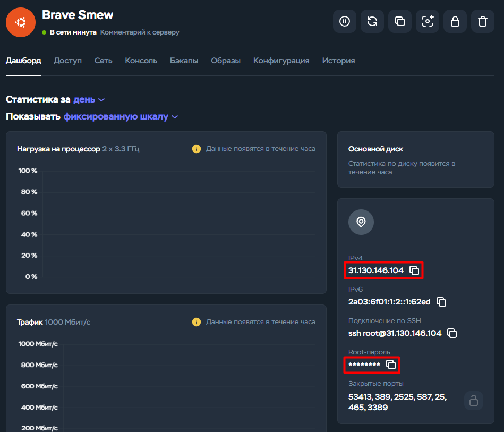The width and height of the screenshot is (504, 432).
Task: Pause the Brave Smew server
Action: click(x=344, y=21)
